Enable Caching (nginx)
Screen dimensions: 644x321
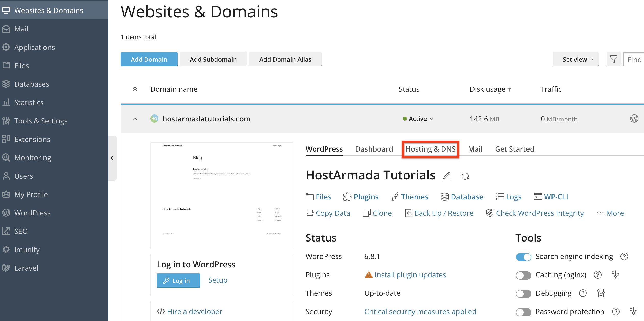click(x=523, y=275)
